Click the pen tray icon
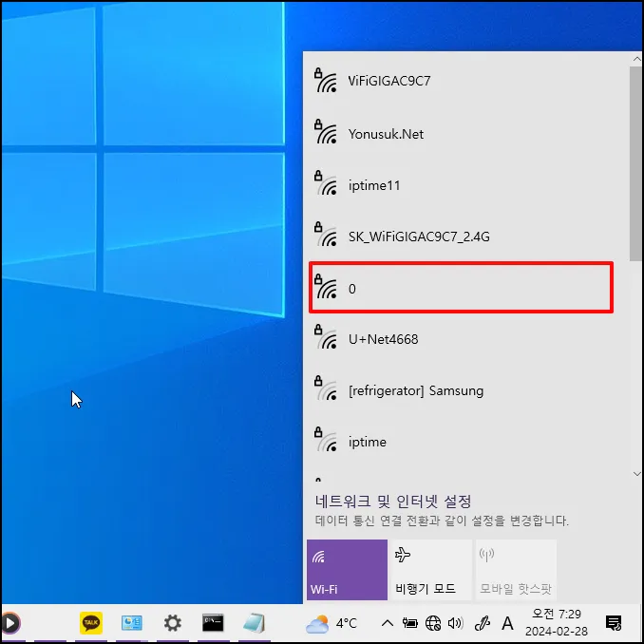This screenshot has width=644, height=644. [x=483, y=623]
